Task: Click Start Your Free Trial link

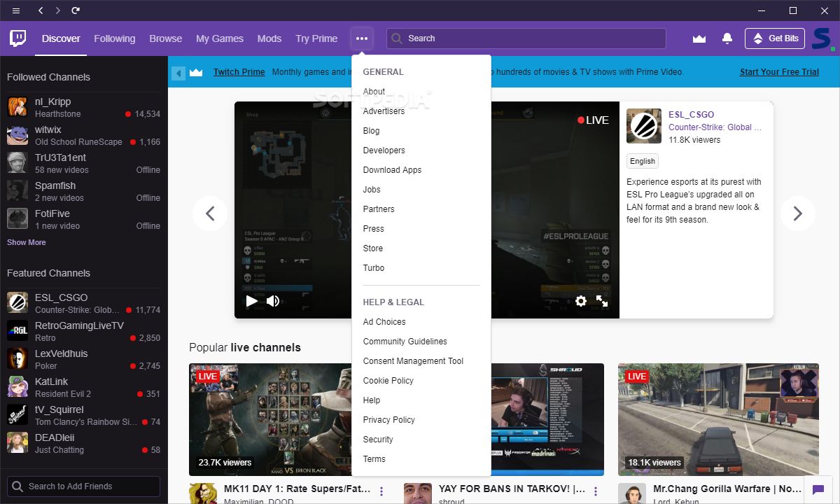Action: pyautogui.click(x=779, y=72)
